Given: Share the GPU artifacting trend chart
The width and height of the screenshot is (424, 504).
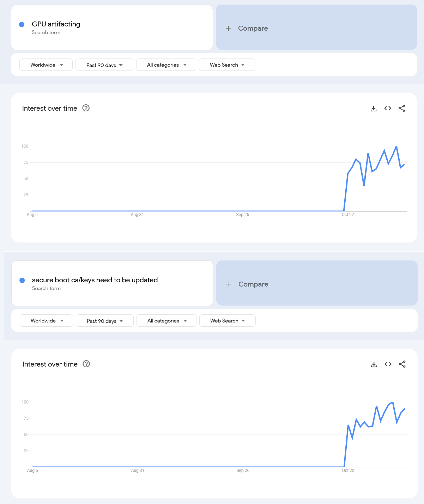Looking at the screenshot, I should pos(402,108).
